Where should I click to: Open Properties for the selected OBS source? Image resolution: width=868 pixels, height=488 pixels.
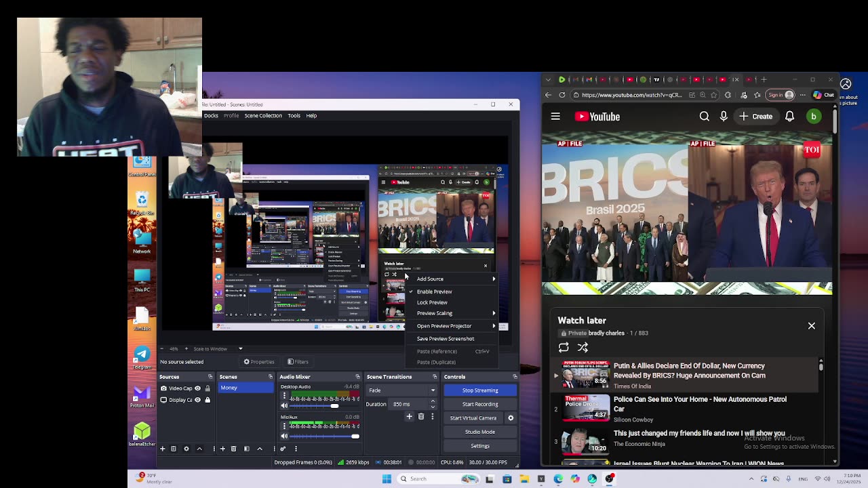[259, 362]
